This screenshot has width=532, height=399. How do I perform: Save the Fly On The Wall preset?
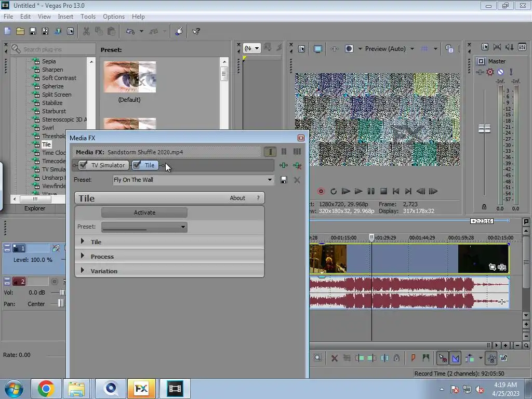click(x=283, y=180)
